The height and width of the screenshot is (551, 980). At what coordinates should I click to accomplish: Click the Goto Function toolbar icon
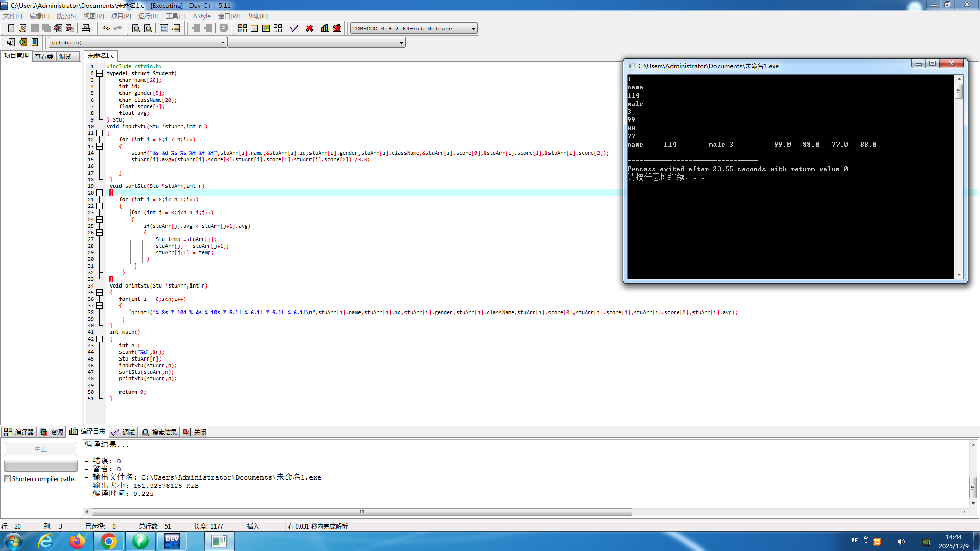[164, 28]
